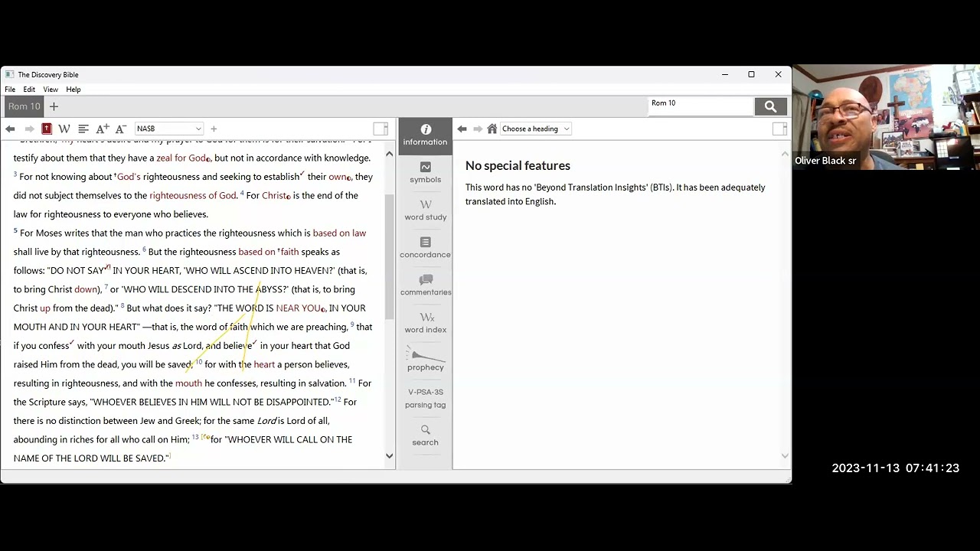Toggle paragraph layout lines icon

click(83, 129)
